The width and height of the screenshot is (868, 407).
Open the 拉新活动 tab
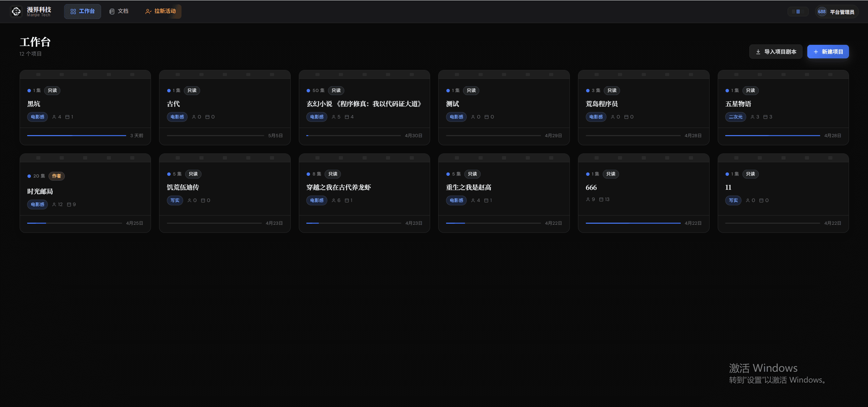[x=160, y=12]
